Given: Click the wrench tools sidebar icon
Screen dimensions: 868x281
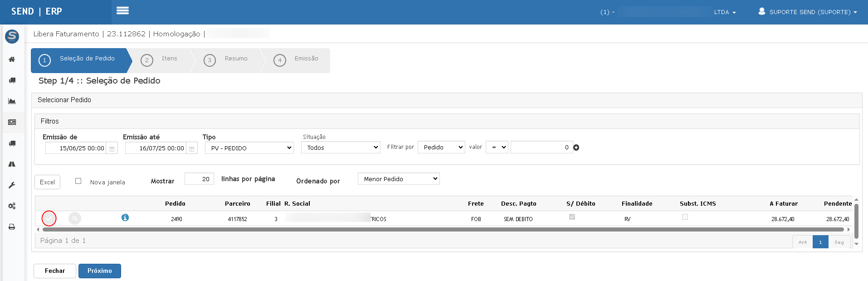Looking at the screenshot, I should [x=12, y=185].
